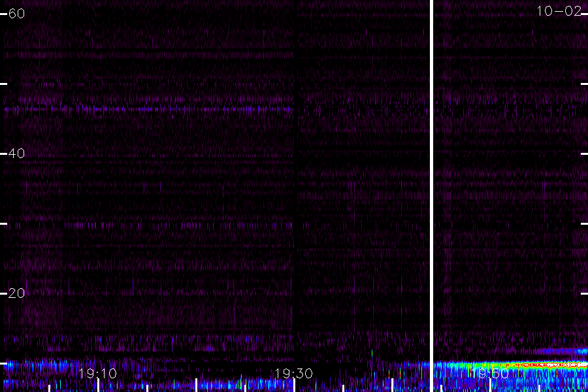Click the 60 frequency axis label

point(16,14)
